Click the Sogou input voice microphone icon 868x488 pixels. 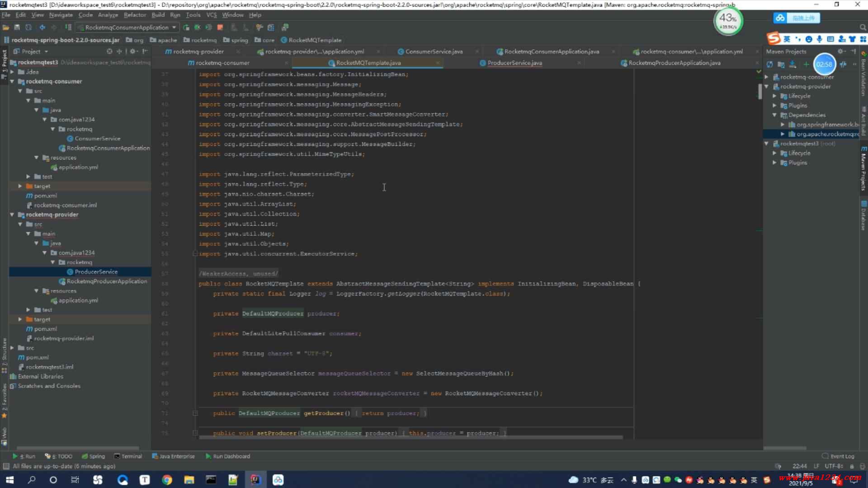pos(820,39)
